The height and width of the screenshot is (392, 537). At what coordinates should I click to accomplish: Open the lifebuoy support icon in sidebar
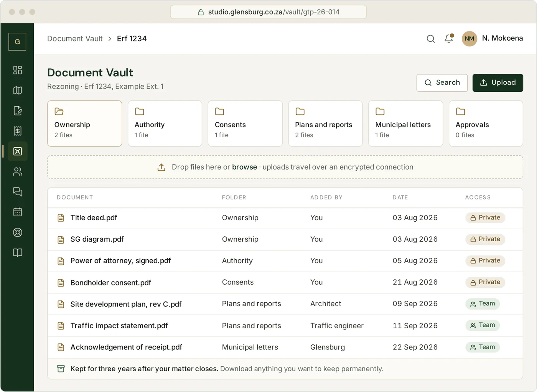point(18,232)
